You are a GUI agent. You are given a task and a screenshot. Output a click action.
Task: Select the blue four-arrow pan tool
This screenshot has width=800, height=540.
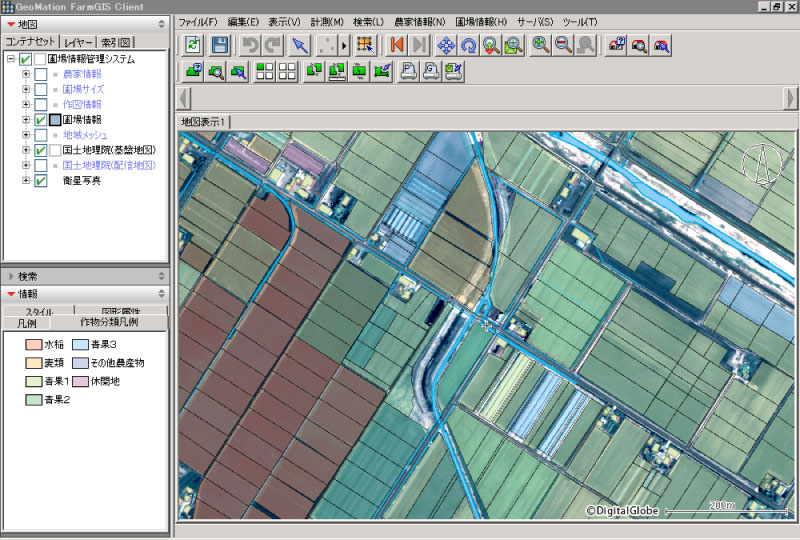pos(446,45)
